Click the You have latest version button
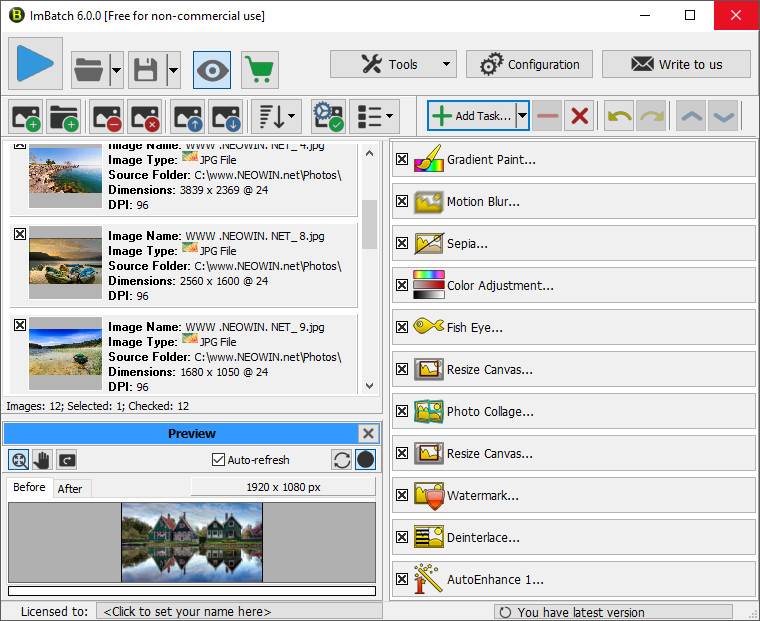This screenshot has width=760, height=621. click(613, 612)
